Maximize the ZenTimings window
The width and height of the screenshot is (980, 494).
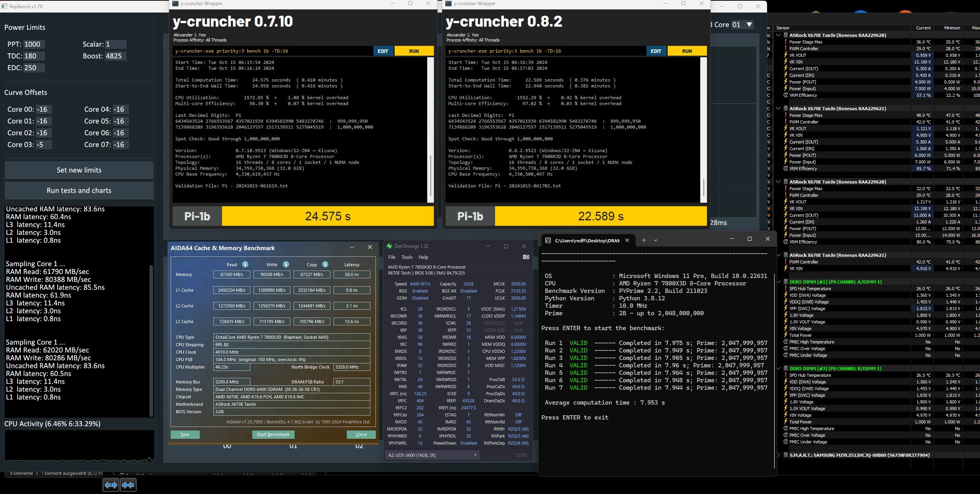click(x=506, y=246)
